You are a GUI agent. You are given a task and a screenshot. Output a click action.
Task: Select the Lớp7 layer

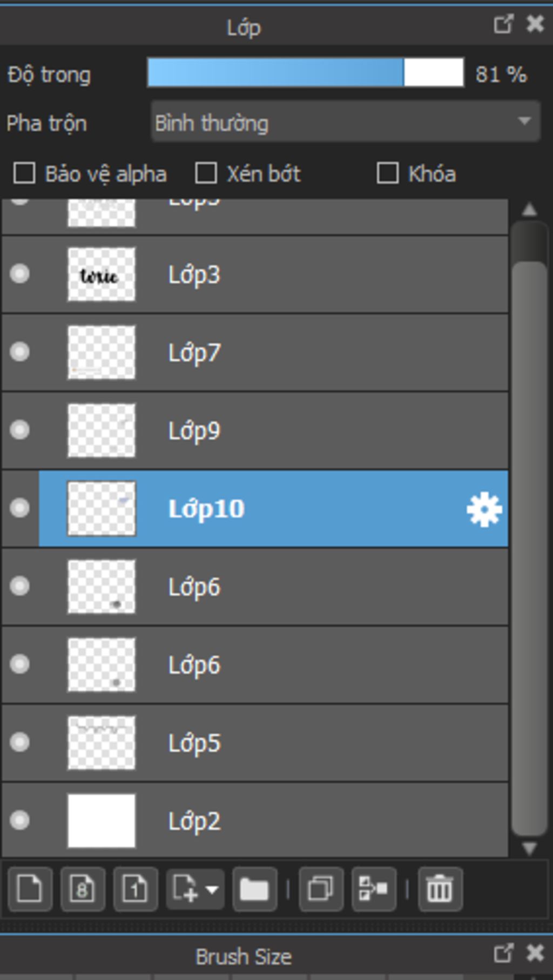(255, 353)
